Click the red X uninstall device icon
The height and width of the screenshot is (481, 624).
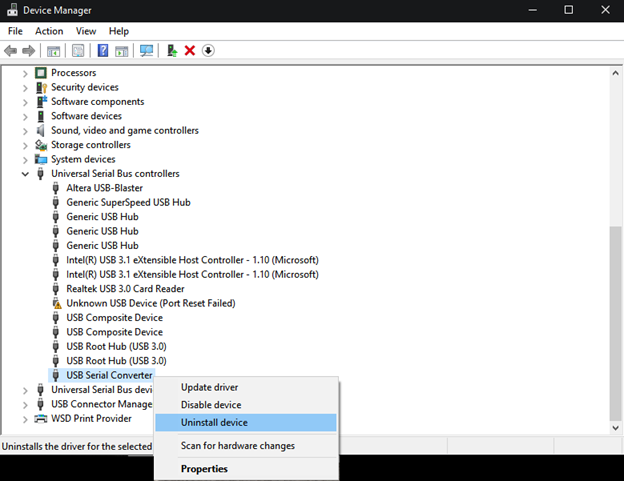point(190,51)
